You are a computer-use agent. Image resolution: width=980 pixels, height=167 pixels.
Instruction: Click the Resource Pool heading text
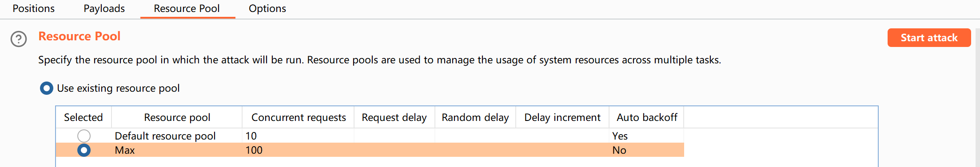[80, 36]
